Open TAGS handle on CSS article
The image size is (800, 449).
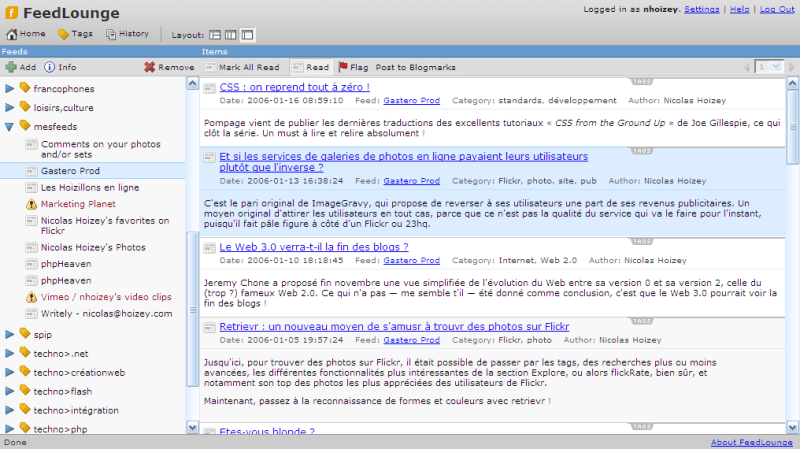[x=642, y=82]
